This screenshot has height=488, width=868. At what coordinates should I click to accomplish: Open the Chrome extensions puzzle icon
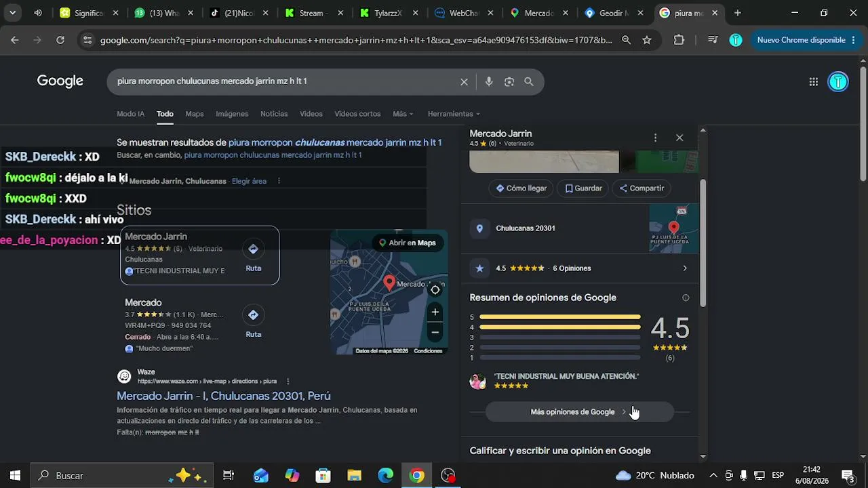679,40
